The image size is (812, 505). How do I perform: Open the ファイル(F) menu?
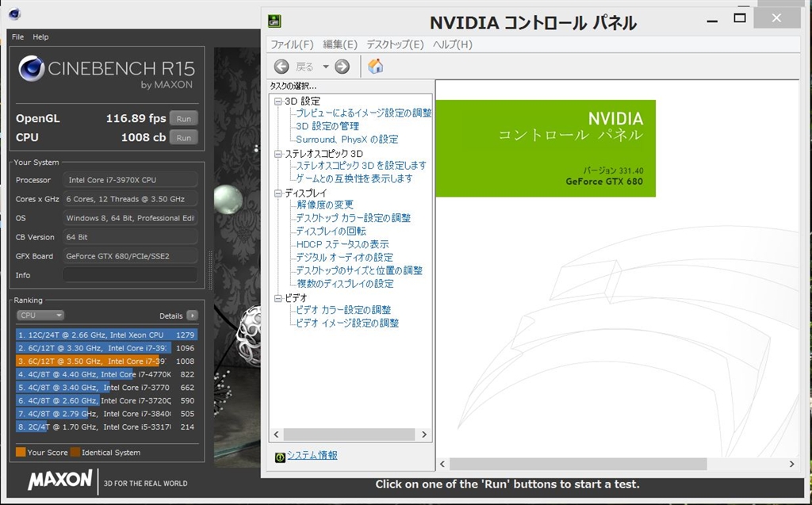292,44
